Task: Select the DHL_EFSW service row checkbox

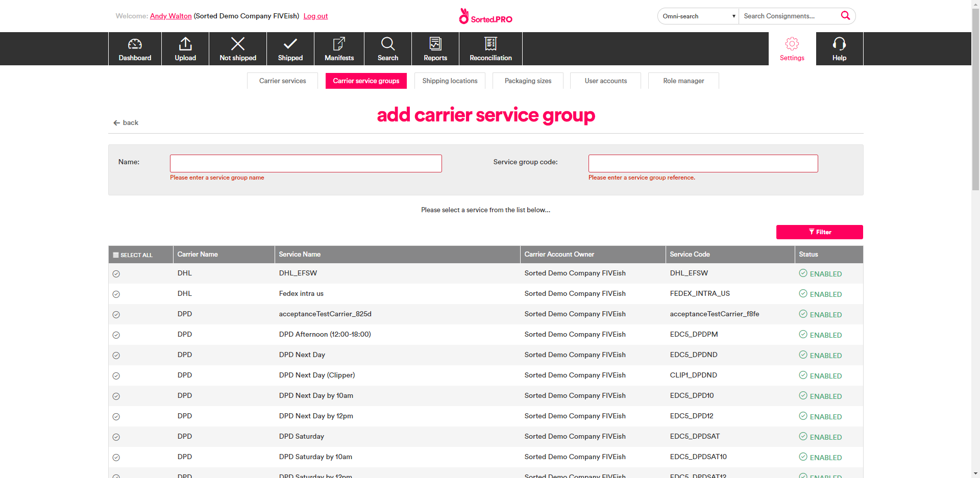Action: click(116, 273)
